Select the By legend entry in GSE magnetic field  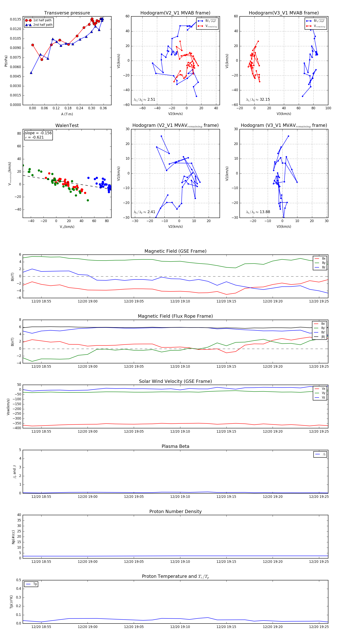(x=320, y=263)
